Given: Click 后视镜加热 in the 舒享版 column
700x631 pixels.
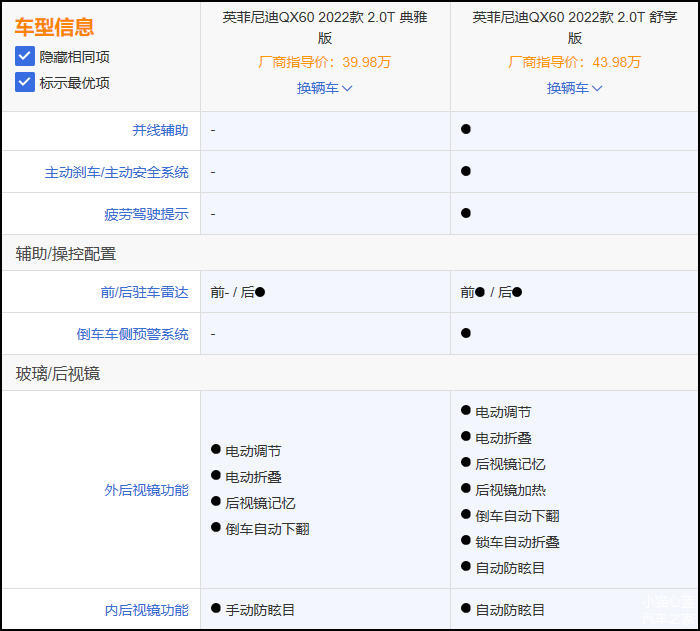Looking at the screenshot, I should (x=510, y=490).
